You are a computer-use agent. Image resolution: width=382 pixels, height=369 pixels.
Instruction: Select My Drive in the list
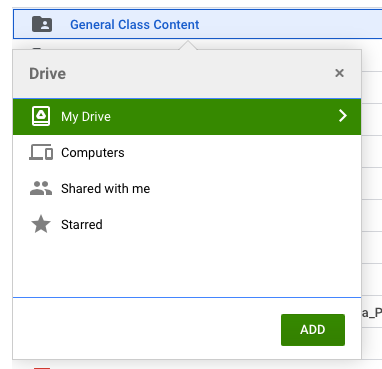[187, 117]
